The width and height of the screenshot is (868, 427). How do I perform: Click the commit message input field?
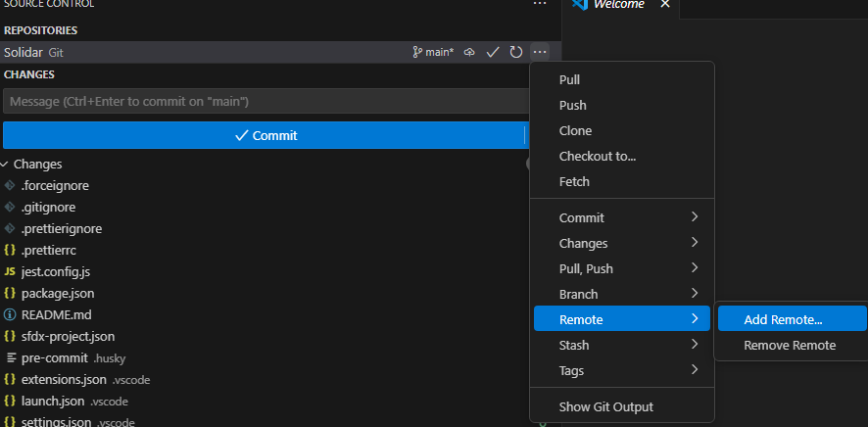point(266,101)
